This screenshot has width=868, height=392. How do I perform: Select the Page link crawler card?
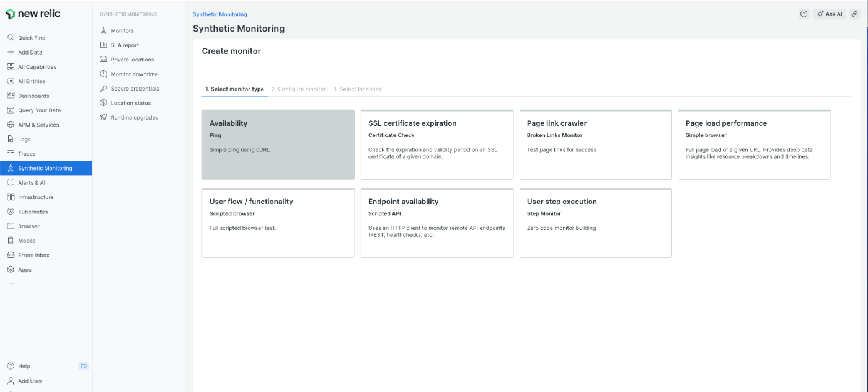tap(596, 145)
